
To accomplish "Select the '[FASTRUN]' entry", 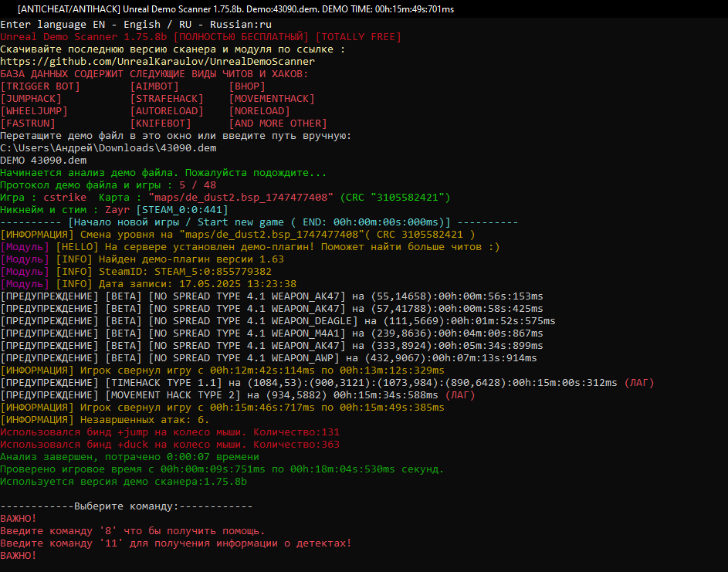I will 27,124.
